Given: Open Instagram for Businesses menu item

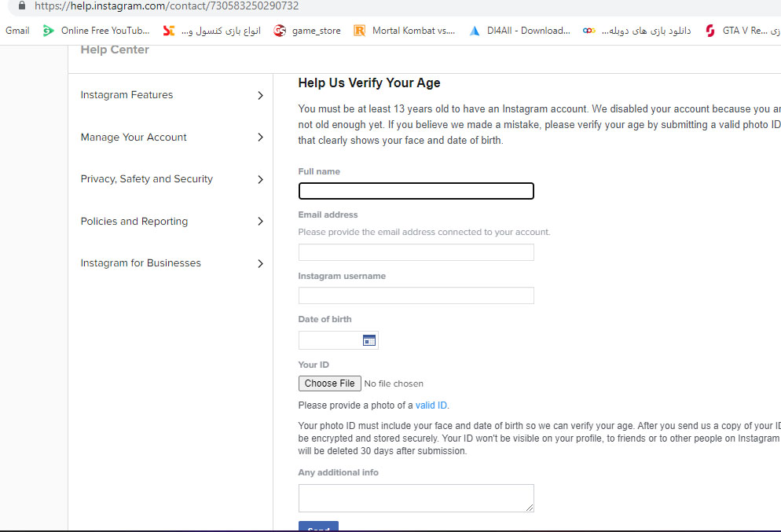Looking at the screenshot, I should (141, 263).
